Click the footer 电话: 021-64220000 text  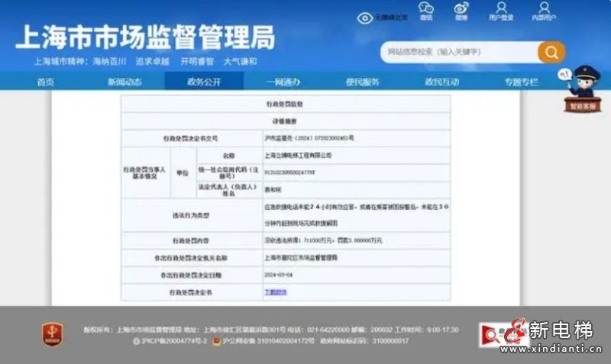(x=318, y=330)
